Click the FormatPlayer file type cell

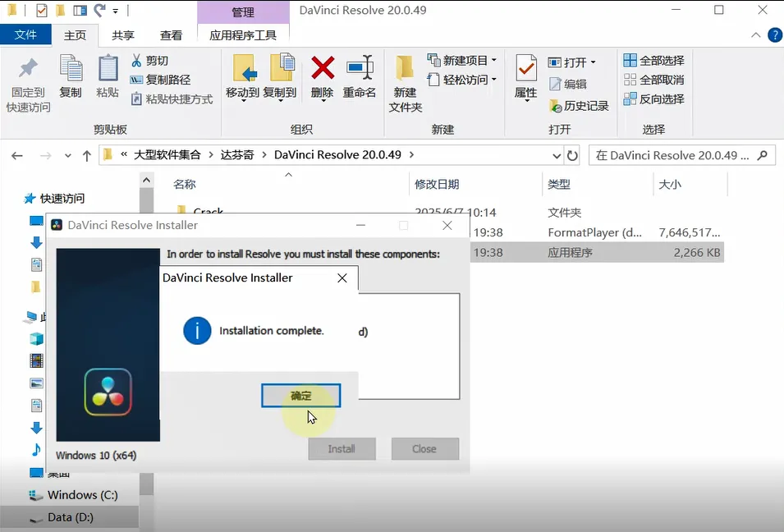[x=594, y=232]
